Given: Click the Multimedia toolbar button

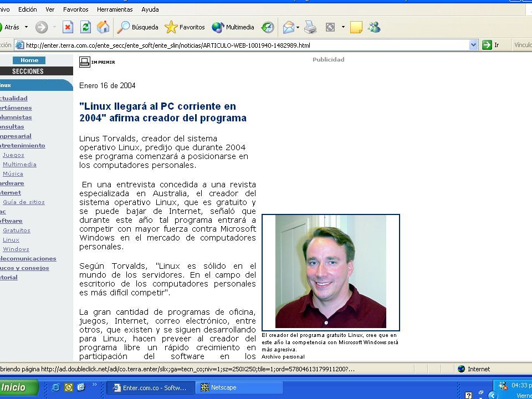Looking at the screenshot, I should (x=233, y=27).
